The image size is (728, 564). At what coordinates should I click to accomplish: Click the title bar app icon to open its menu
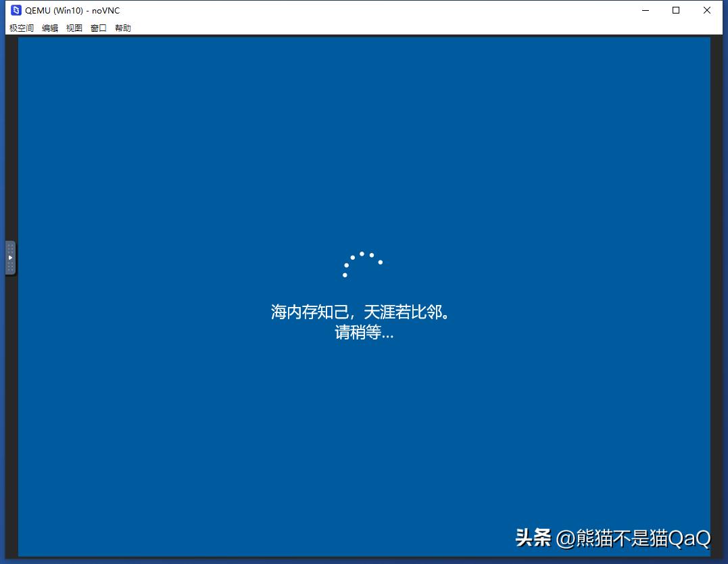coord(15,10)
